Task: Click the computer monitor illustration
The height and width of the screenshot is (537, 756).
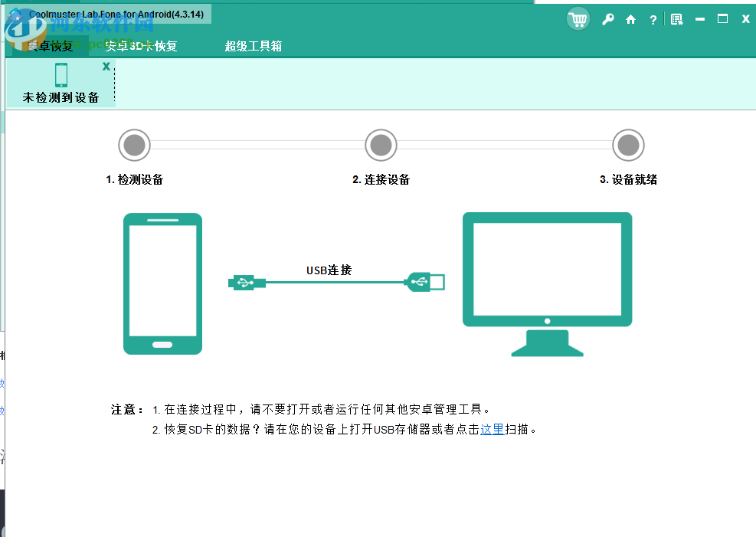Action: pyautogui.click(x=547, y=270)
